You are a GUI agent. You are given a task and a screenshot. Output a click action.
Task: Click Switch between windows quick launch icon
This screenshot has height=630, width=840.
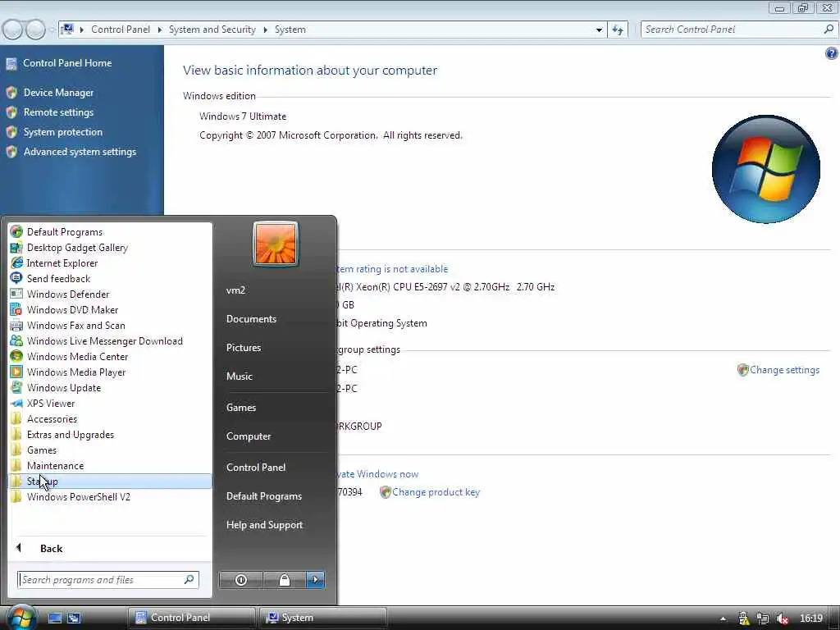74,618
